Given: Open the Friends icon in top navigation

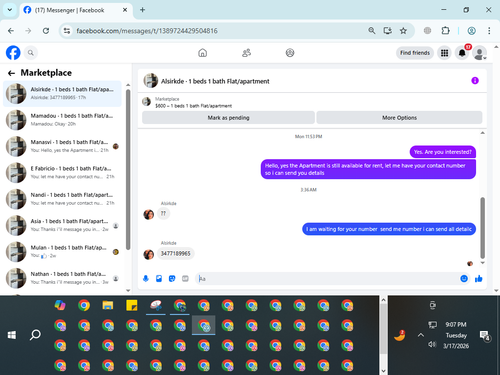Looking at the screenshot, I should [246, 53].
